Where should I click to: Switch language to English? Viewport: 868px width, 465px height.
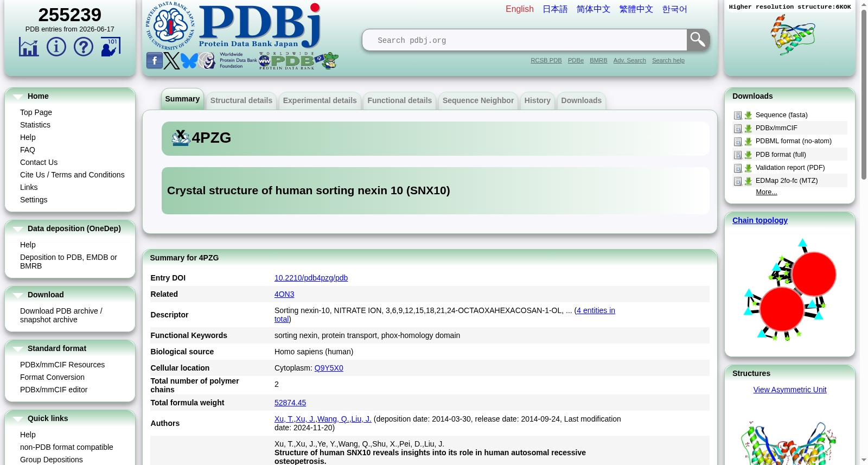pyautogui.click(x=520, y=9)
